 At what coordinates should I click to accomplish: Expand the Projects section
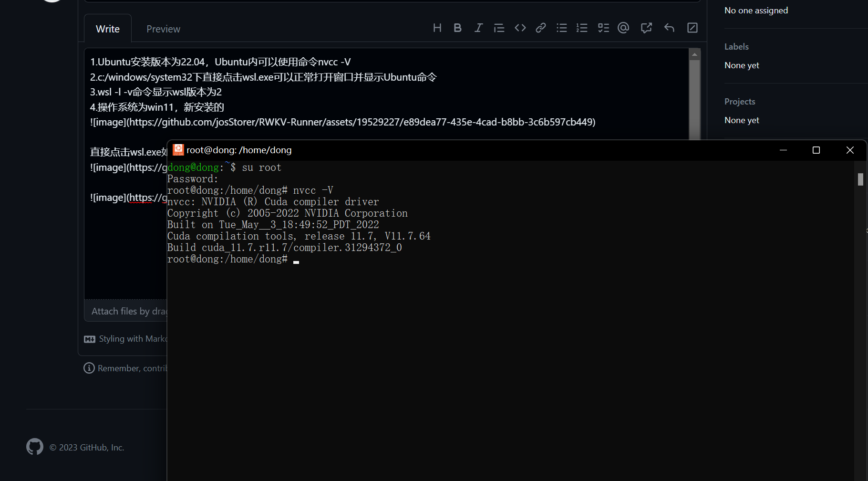tap(739, 101)
